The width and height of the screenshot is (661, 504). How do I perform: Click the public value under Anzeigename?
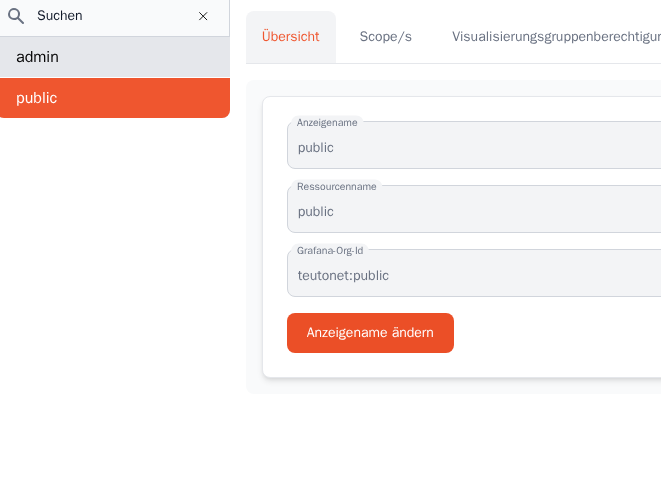(316, 148)
